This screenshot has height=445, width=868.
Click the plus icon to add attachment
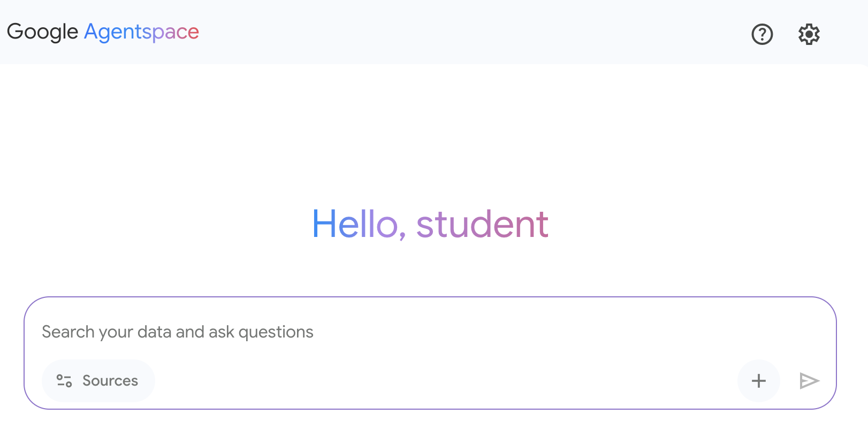pos(758,381)
